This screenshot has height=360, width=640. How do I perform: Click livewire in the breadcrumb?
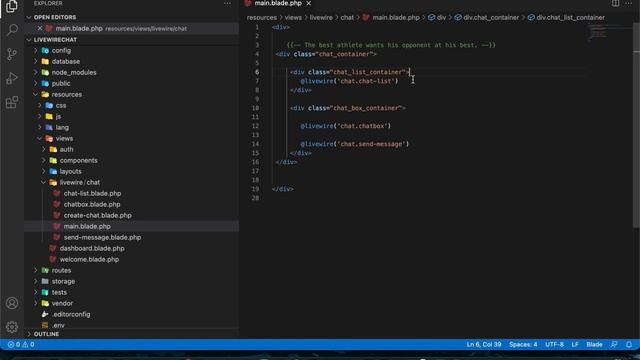point(321,18)
